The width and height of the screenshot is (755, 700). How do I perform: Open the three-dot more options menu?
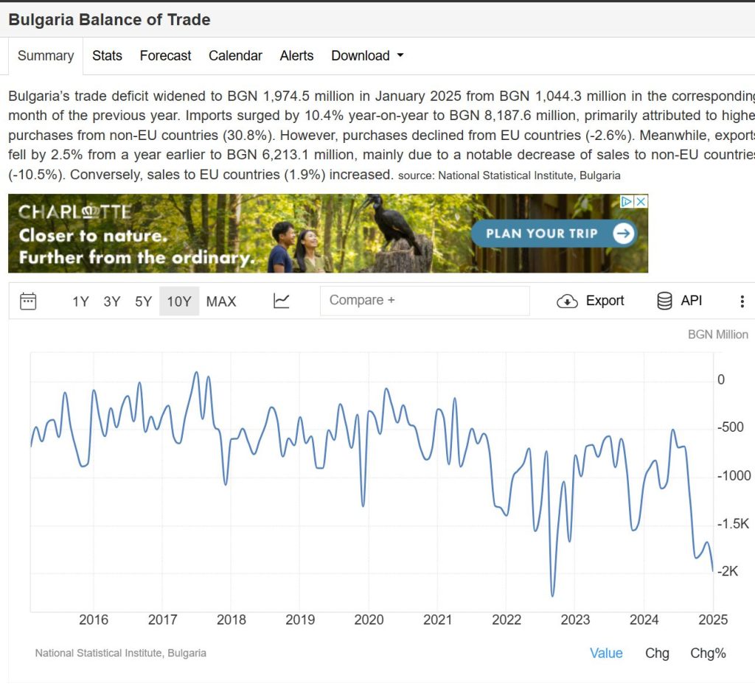pos(742,301)
